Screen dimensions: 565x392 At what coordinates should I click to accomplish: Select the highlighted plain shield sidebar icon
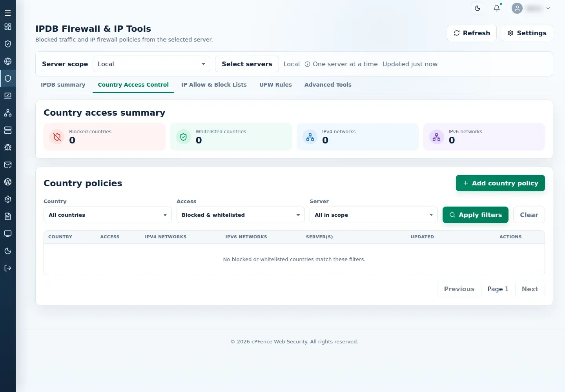8,78
